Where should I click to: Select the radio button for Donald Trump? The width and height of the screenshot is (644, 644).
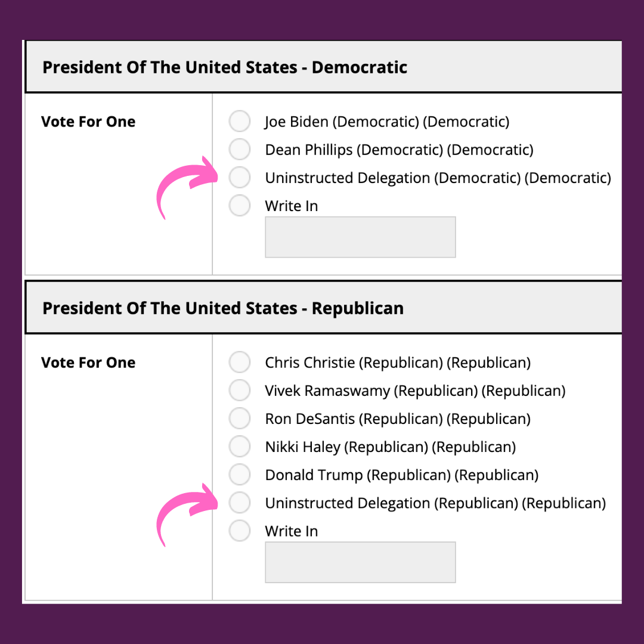point(239,474)
